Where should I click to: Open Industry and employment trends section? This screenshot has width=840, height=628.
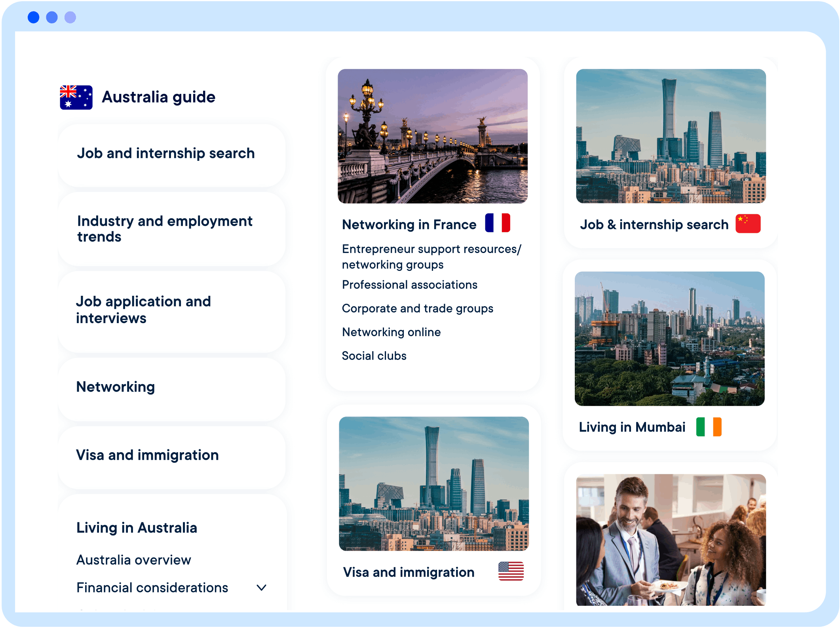[171, 229]
